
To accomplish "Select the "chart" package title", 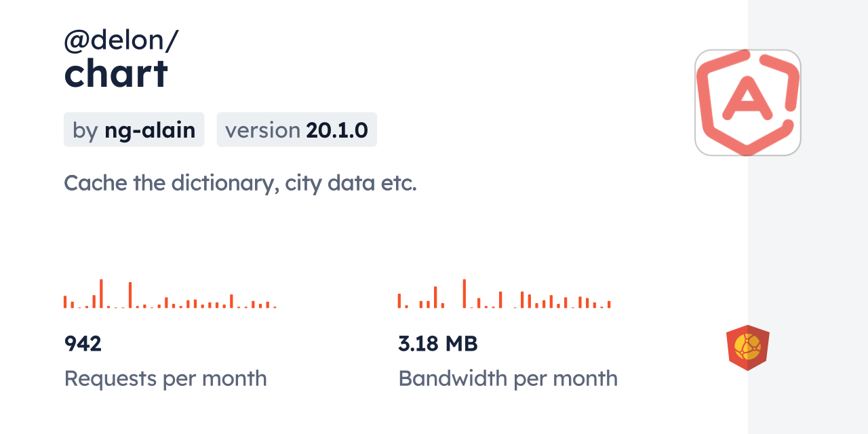I will point(116,74).
